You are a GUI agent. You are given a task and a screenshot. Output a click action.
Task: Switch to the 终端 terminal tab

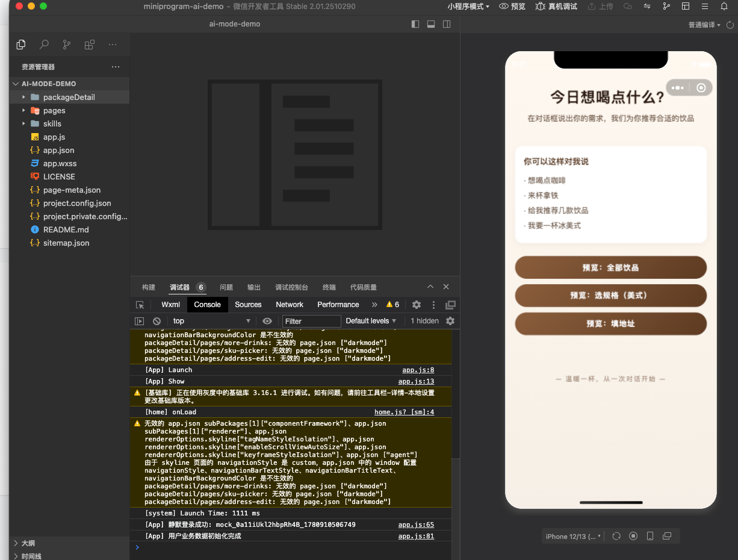pos(329,287)
